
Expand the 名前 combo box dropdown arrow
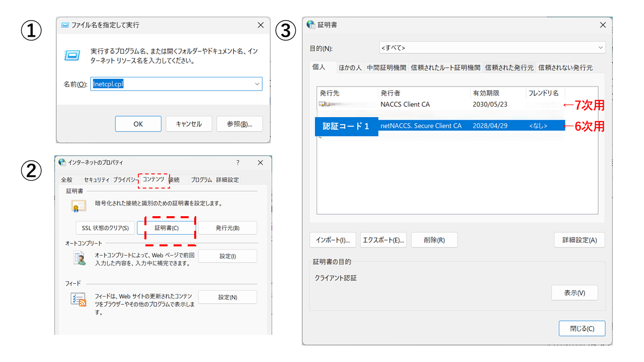[257, 84]
